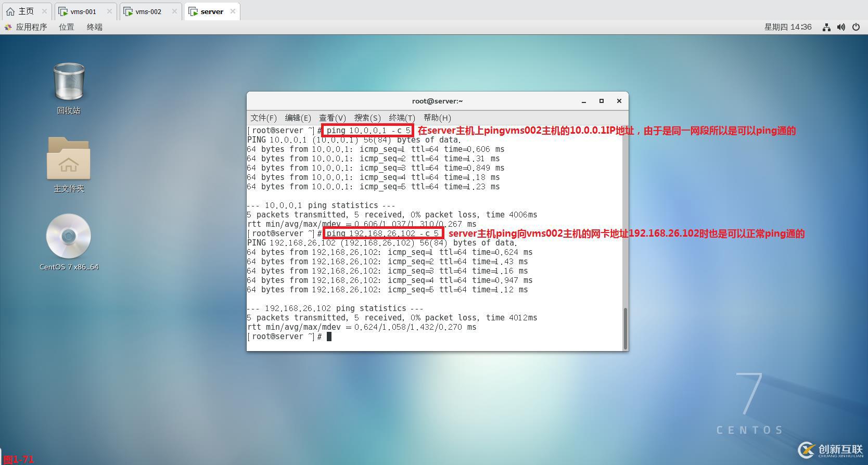This screenshot has height=465, width=868.
Task: Click the 192.168.26.102 icmp_seq=4 time=0.947 line
Action: pos(390,280)
